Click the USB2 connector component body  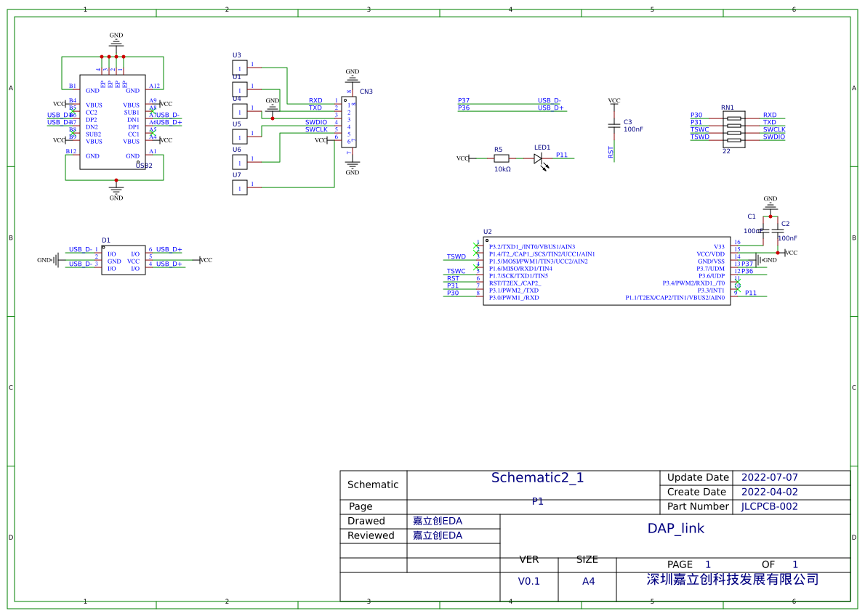[113, 122]
